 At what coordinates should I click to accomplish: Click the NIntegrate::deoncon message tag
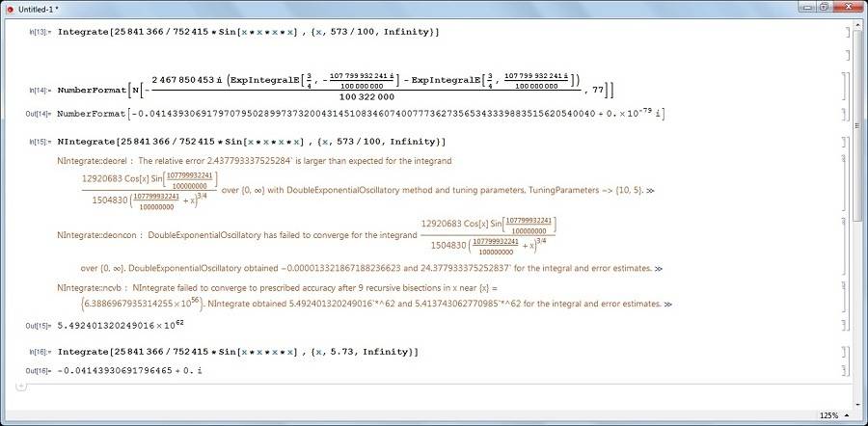(96, 234)
